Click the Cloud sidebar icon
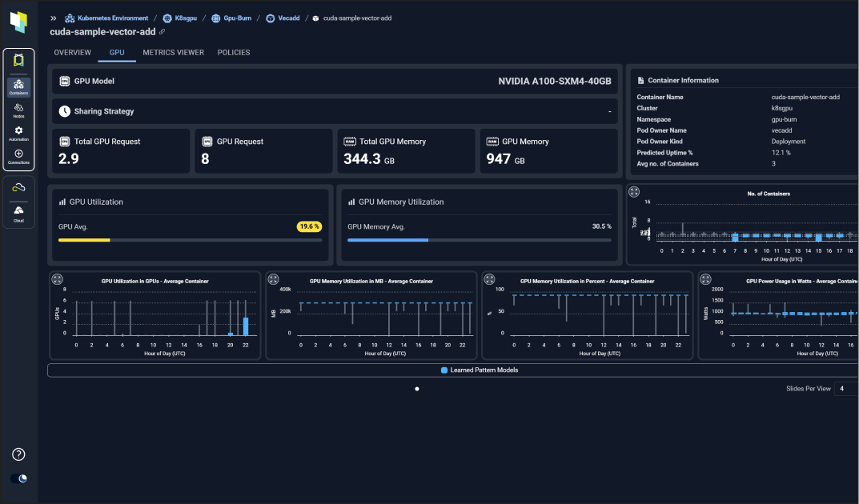This screenshot has height=504, width=859. pos(18,213)
